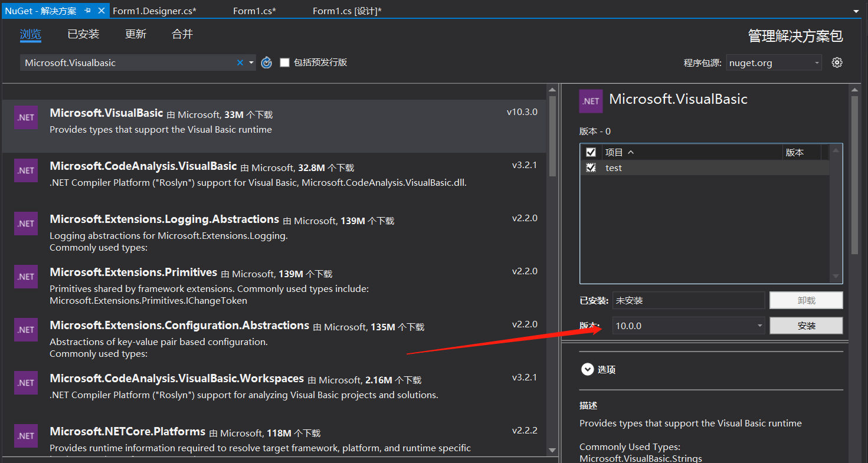Open the 程序包源 dropdown
This screenshot has height=463, width=868.
[774, 62]
